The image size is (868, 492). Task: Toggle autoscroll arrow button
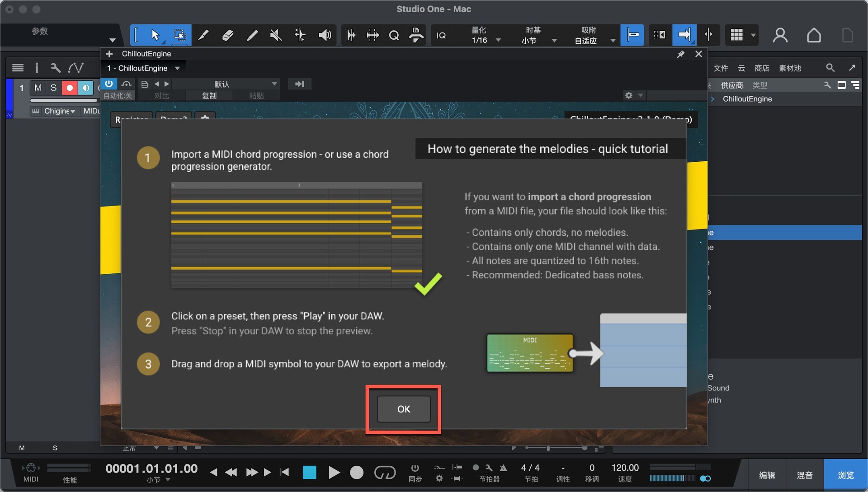point(684,35)
